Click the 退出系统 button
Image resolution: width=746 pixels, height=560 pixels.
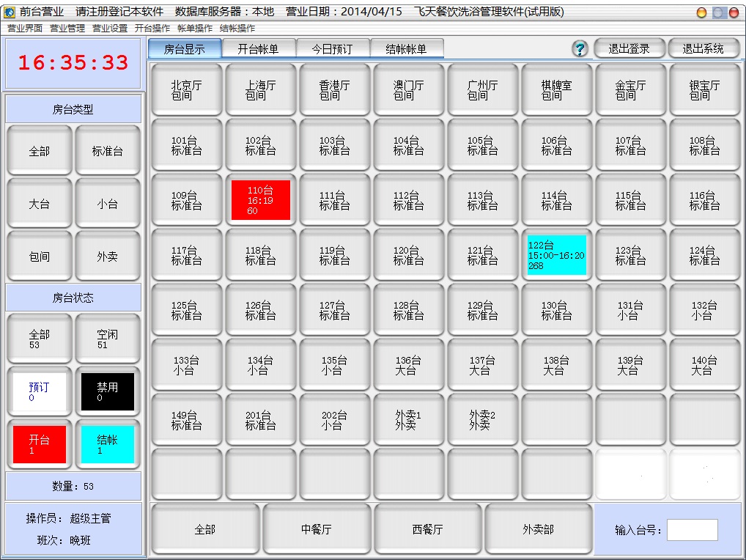[x=703, y=48]
